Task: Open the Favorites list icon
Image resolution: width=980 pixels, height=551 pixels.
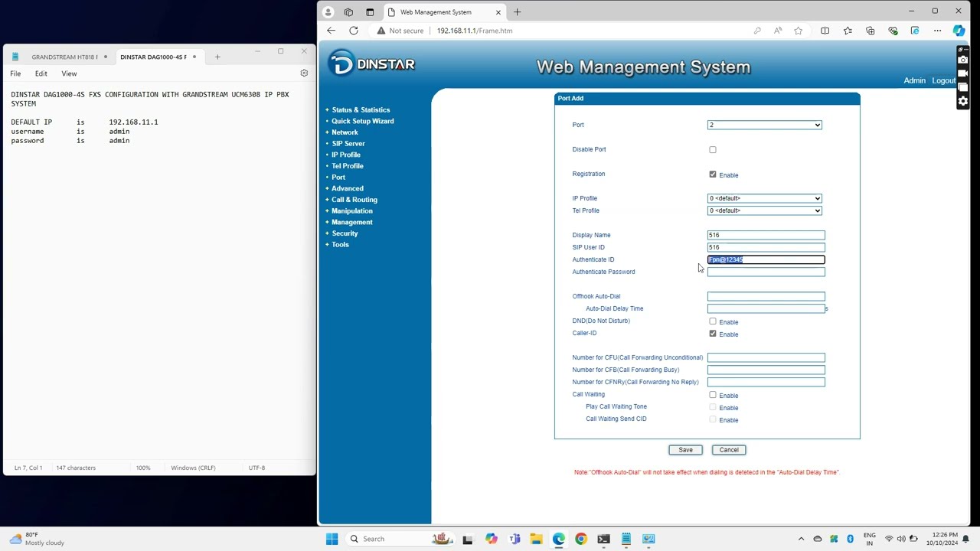Action: pyautogui.click(x=848, y=31)
